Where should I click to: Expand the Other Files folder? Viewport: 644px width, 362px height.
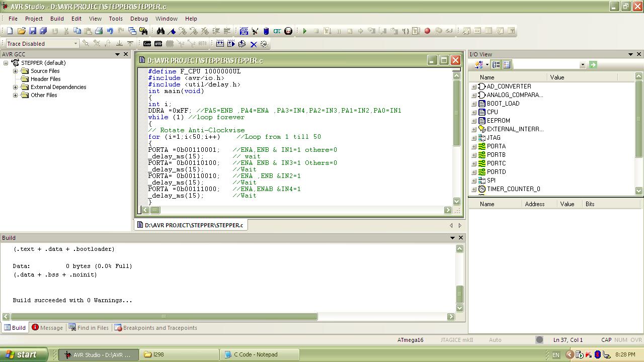coord(16,95)
